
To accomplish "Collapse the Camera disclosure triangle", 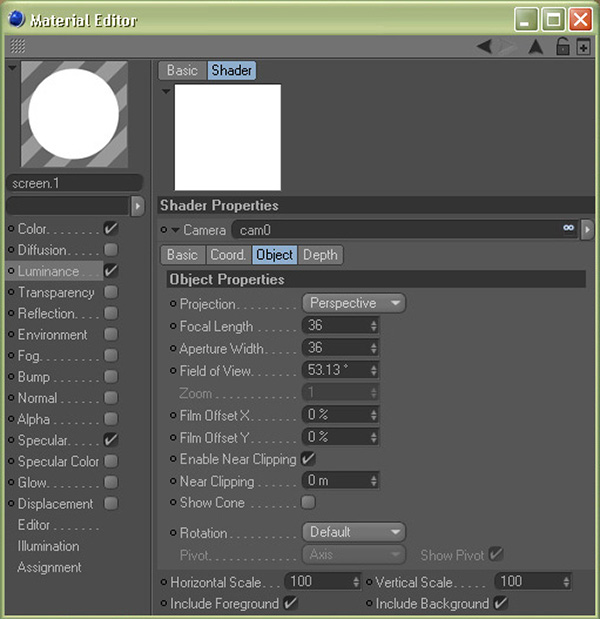I will tap(175, 230).
